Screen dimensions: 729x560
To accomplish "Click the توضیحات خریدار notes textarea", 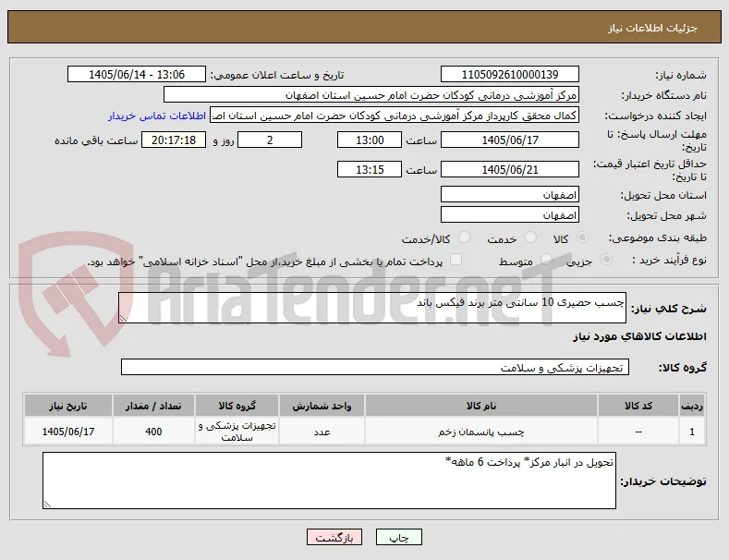I will point(329,481).
